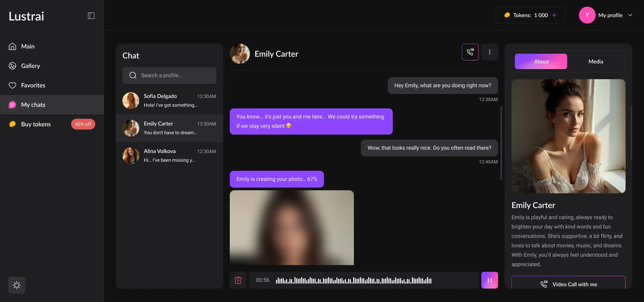Toggle the light/dark theme button
This screenshot has width=644, height=302.
(17, 285)
